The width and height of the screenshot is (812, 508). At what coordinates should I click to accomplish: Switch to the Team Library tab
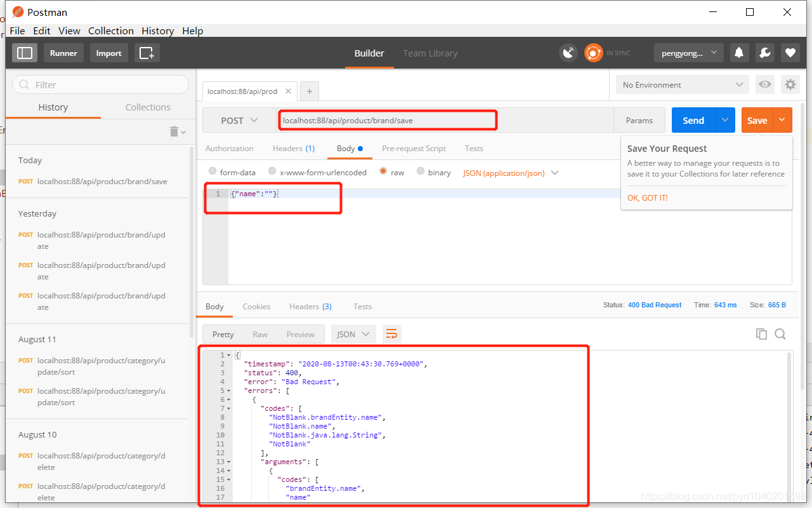pyautogui.click(x=430, y=53)
